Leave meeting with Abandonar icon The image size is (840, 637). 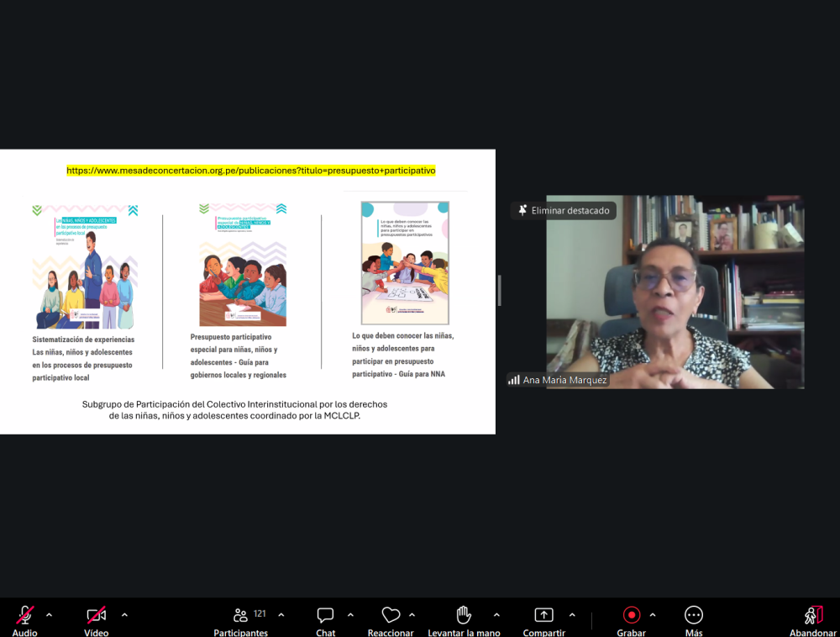812,615
